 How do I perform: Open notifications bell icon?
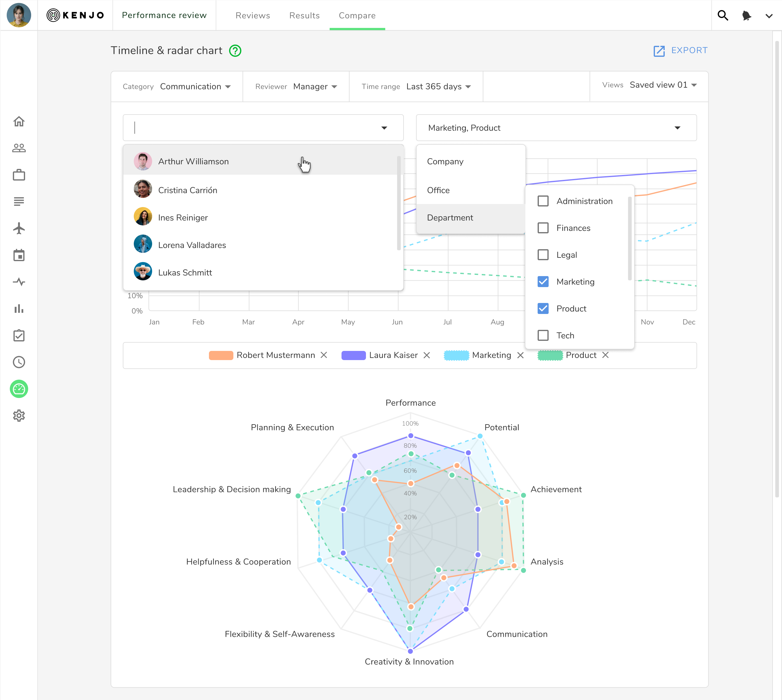(x=746, y=15)
